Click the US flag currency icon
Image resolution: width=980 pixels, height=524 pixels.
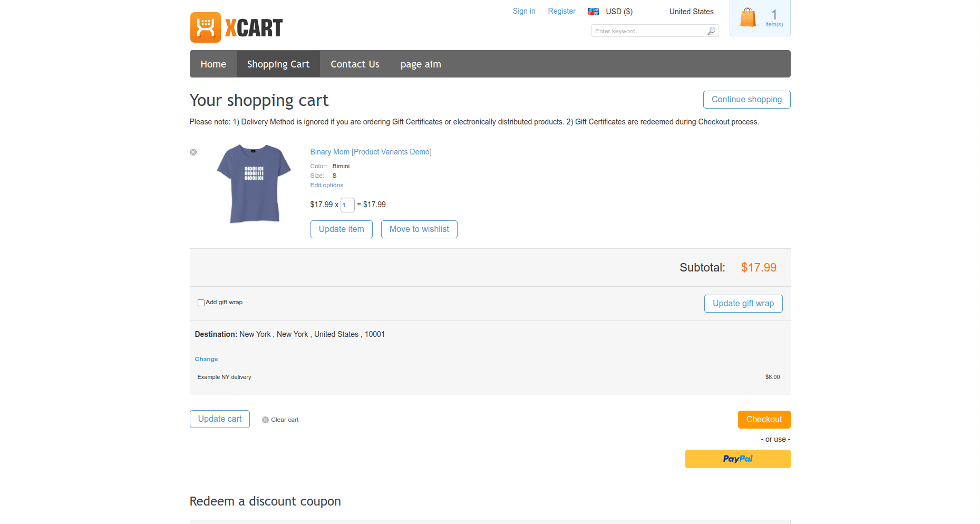[x=594, y=12]
